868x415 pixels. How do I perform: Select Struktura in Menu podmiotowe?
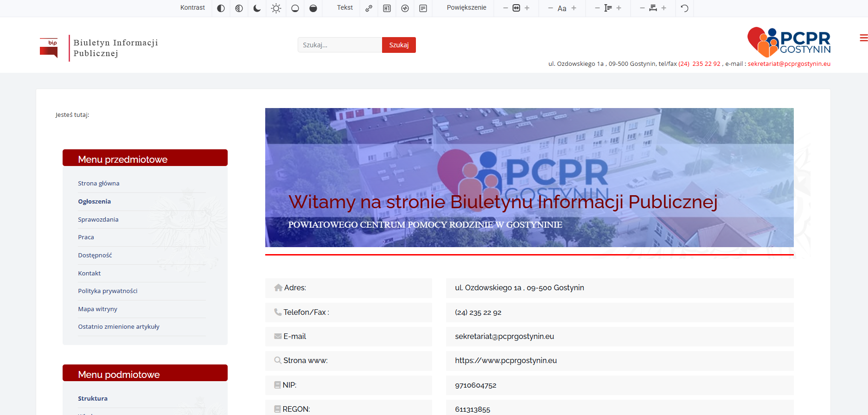[93, 399]
